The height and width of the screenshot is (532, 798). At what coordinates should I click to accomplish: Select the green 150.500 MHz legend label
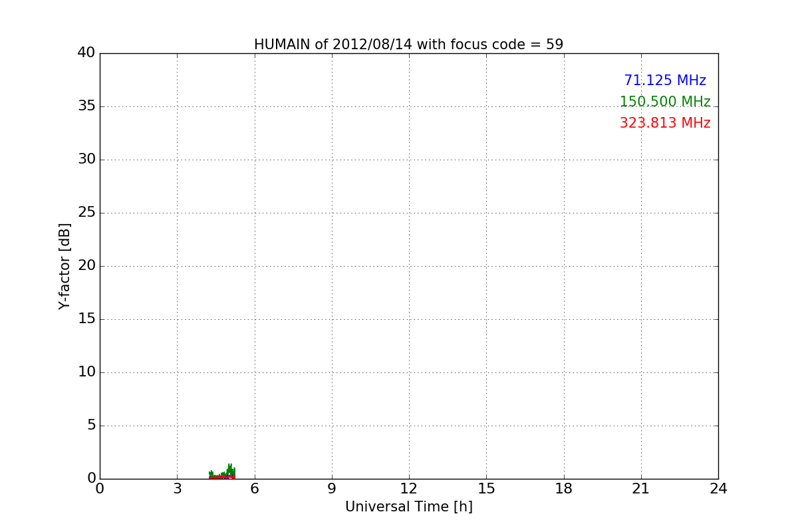(x=665, y=102)
